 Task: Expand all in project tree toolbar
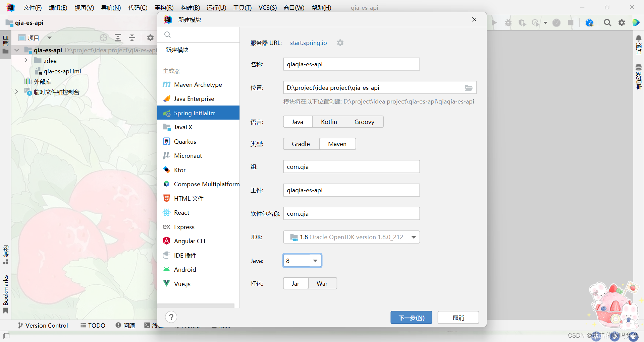118,38
